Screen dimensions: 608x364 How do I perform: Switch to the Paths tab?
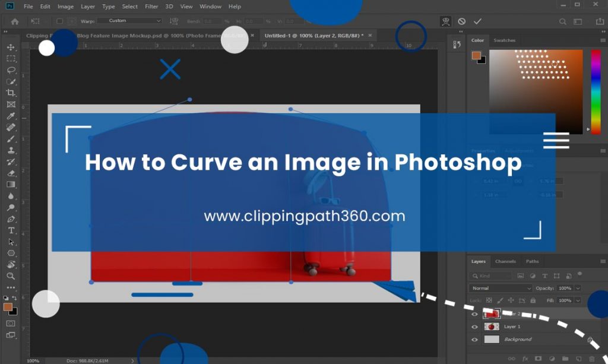532,261
